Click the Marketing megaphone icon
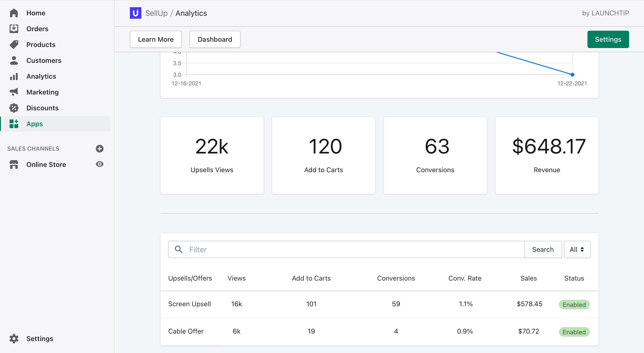This screenshot has height=353, width=644. pos(14,92)
